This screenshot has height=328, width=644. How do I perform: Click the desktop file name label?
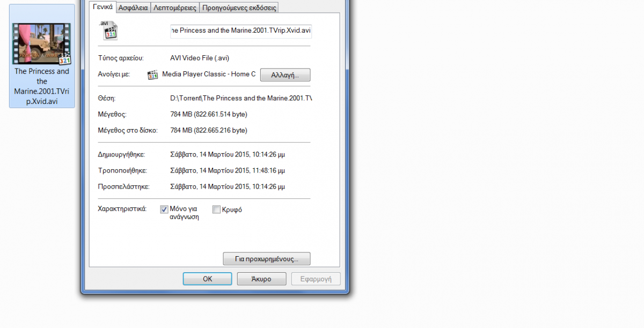pos(42,86)
